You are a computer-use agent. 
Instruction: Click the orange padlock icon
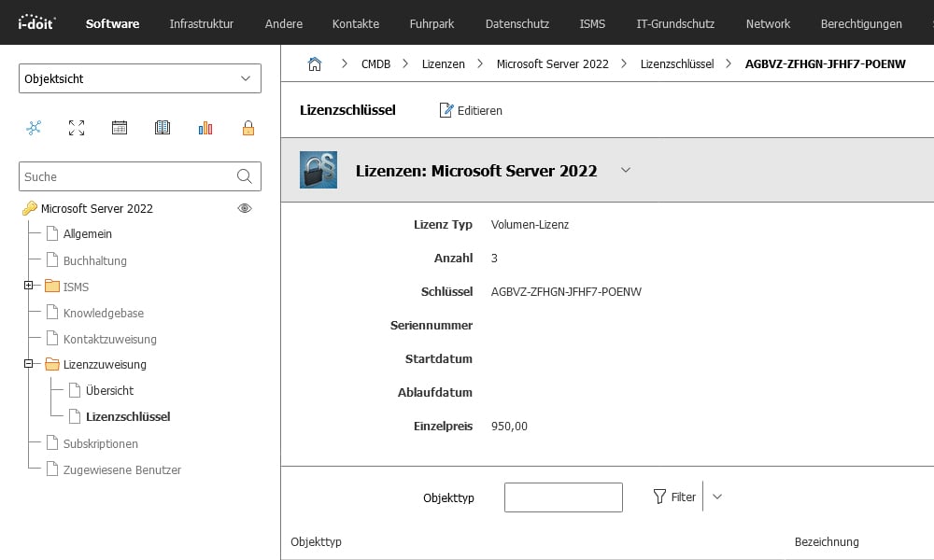pyautogui.click(x=248, y=127)
